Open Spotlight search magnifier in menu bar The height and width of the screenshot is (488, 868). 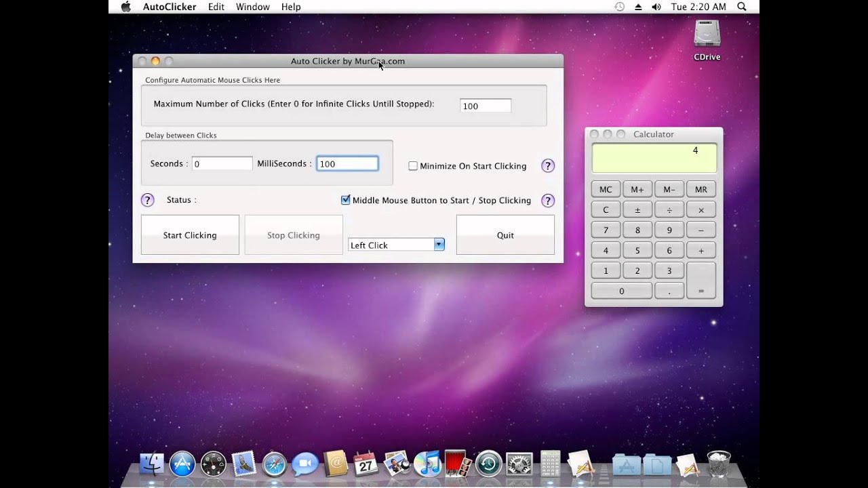pyautogui.click(x=742, y=7)
